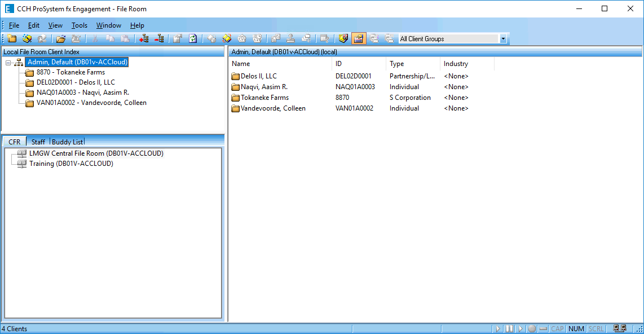
Task: Toggle the highlighted orange binder view icon
Action: [x=359, y=38]
